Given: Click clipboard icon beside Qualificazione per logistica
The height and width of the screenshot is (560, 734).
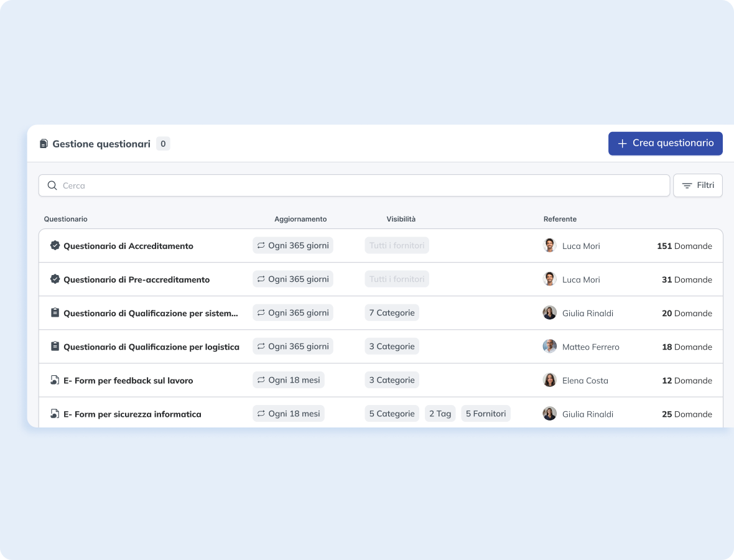Looking at the screenshot, I should [55, 347].
